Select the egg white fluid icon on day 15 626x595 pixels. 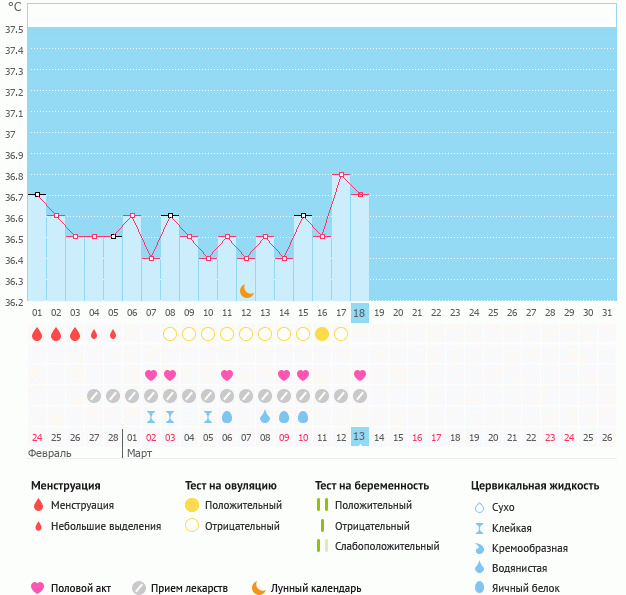[303, 417]
